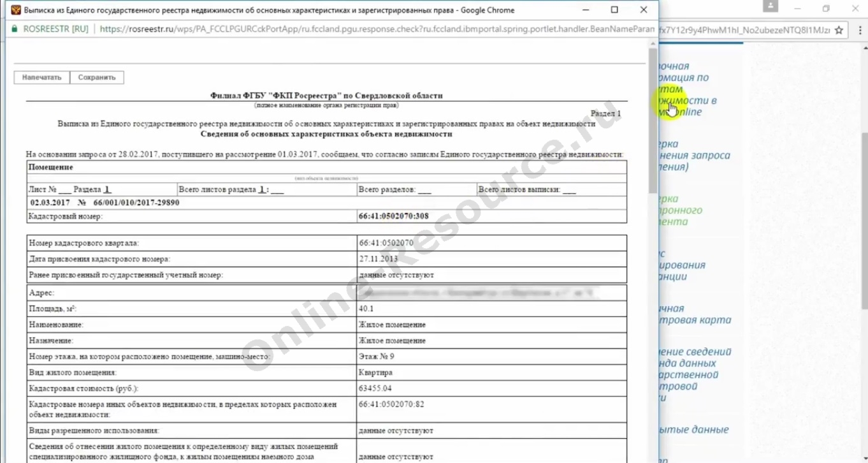Click the green lock icon in popup address bar
868x463 pixels.
[15, 29]
